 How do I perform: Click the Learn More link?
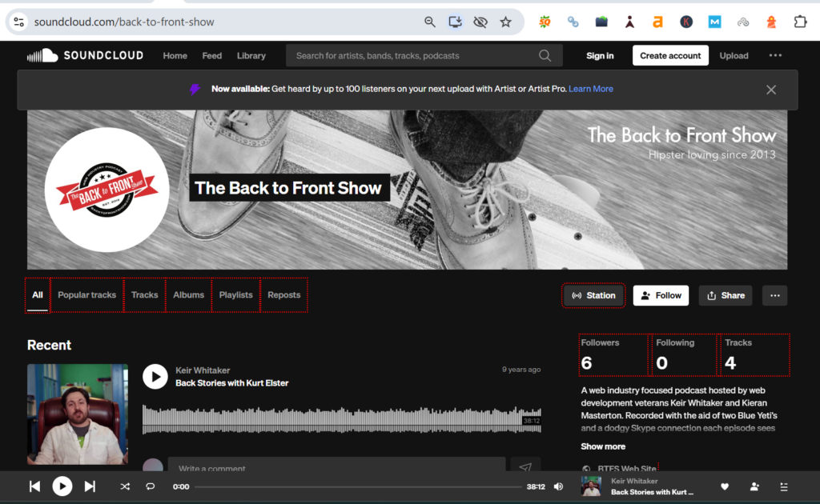591,89
